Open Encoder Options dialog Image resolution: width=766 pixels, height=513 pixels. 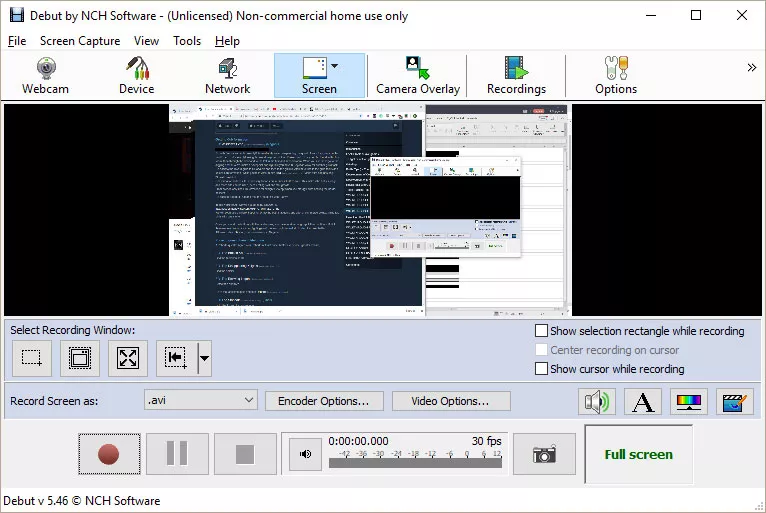click(x=324, y=401)
